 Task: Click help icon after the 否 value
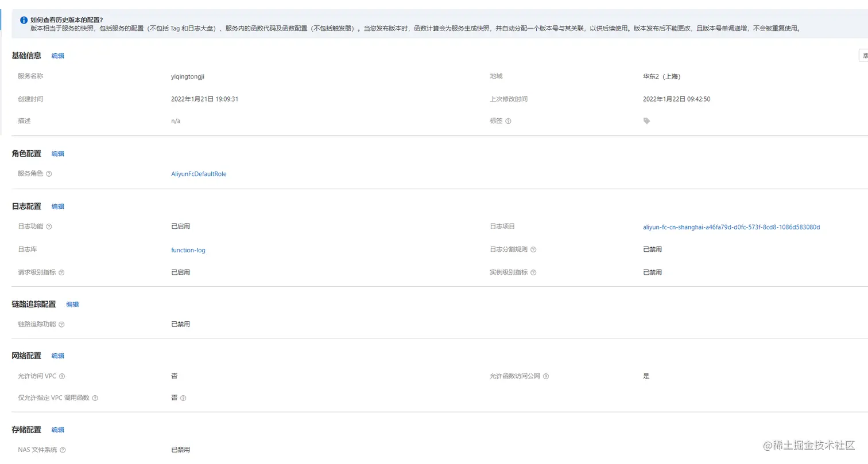tap(183, 398)
